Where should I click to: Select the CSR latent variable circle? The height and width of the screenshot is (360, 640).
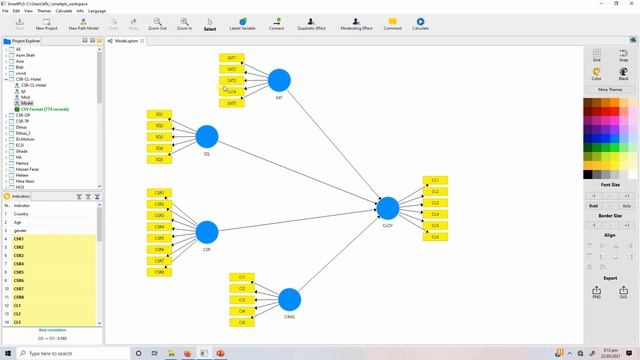pos(207,232)
